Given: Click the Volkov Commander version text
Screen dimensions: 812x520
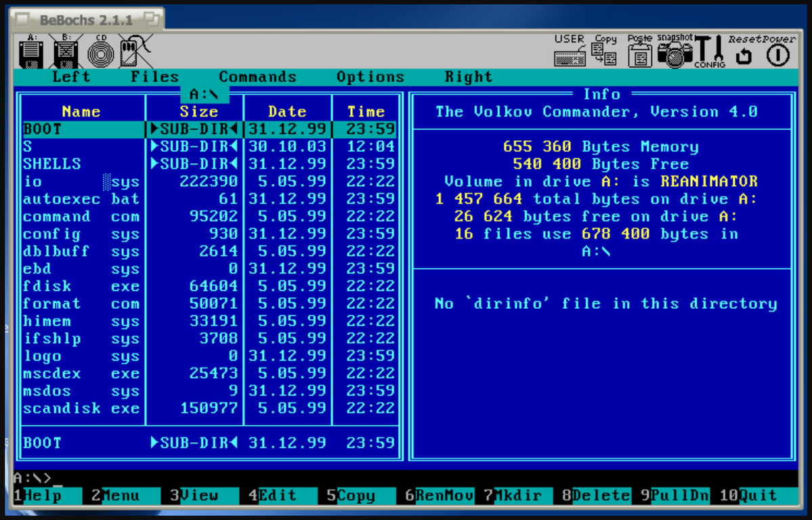Looking at the screenshot, I should tap(597, 112).
